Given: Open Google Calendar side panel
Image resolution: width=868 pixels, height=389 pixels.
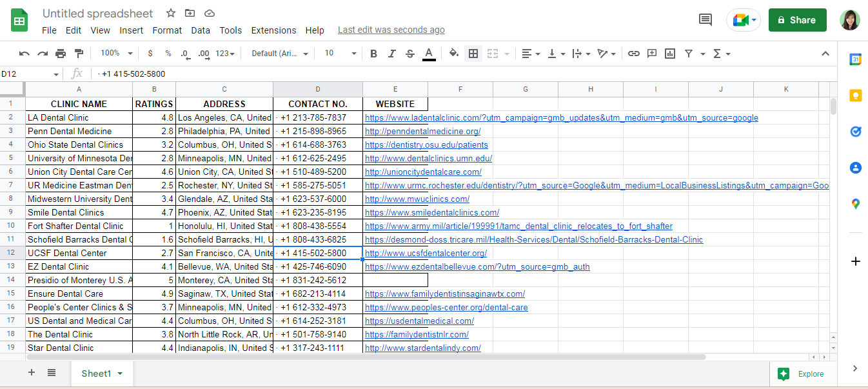Looking at the screenshot, I should point(855,59).
